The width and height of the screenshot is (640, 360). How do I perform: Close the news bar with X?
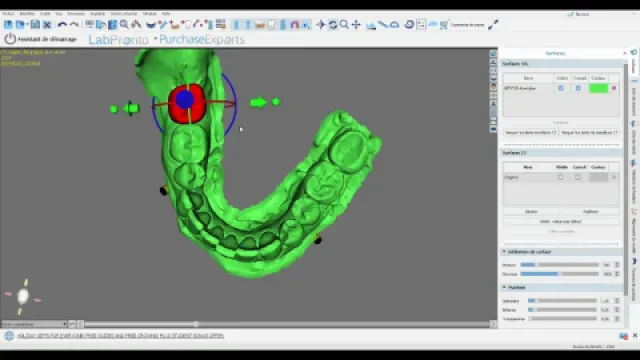point(635,336)
